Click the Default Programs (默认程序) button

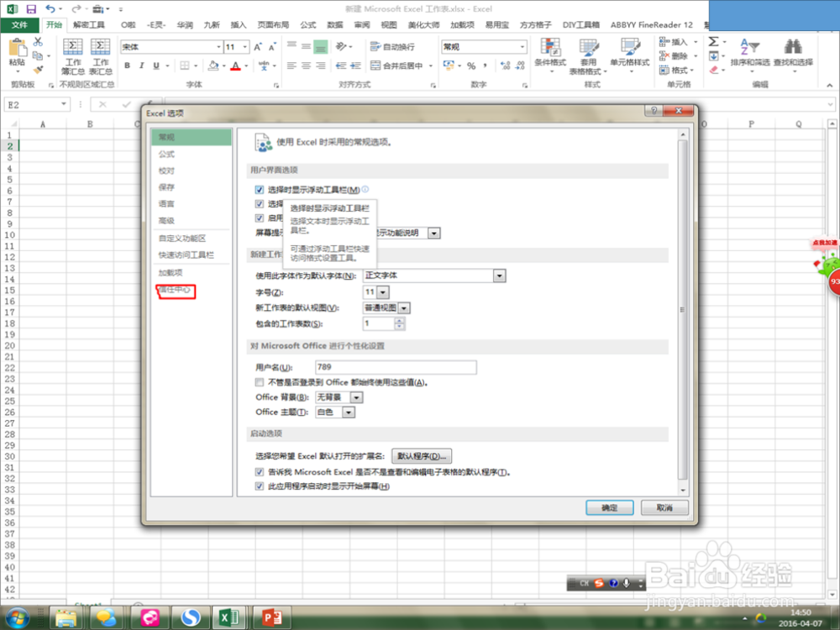(422, 456)
